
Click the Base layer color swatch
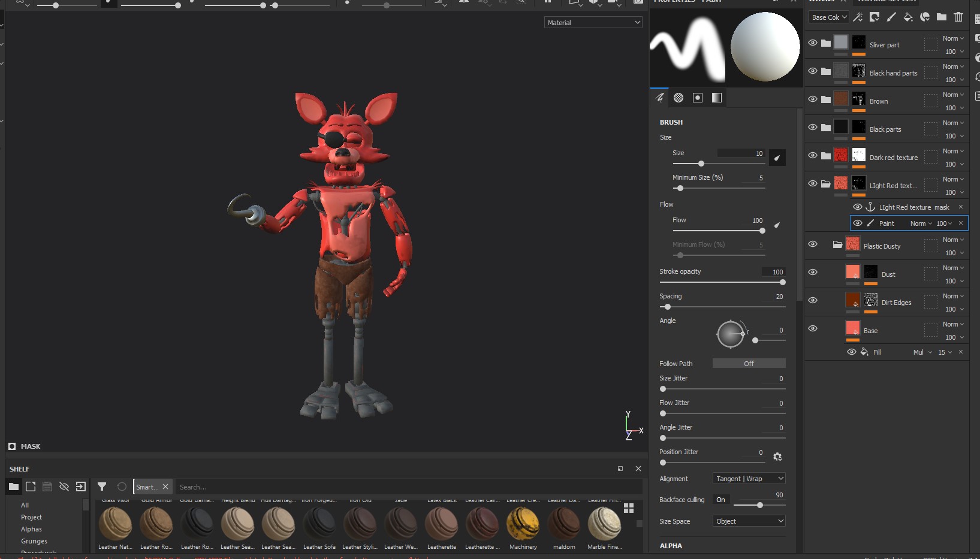click(852, 328)
